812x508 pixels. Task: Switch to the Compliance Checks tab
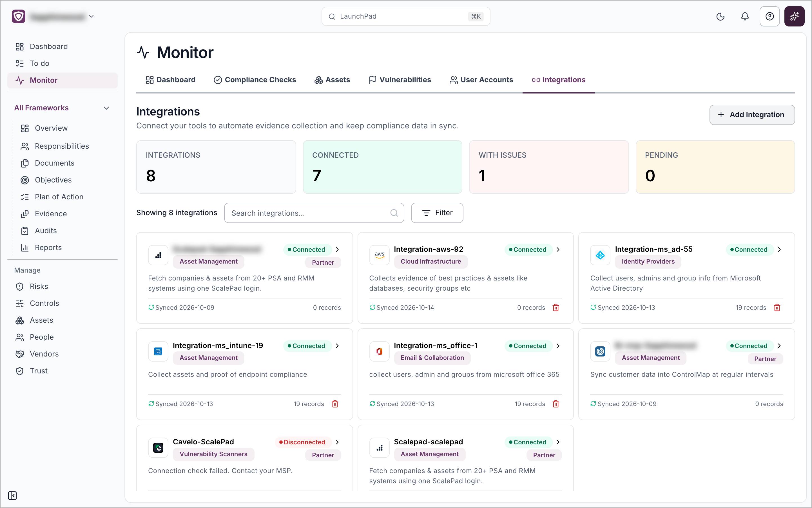(x=255, y=80)
